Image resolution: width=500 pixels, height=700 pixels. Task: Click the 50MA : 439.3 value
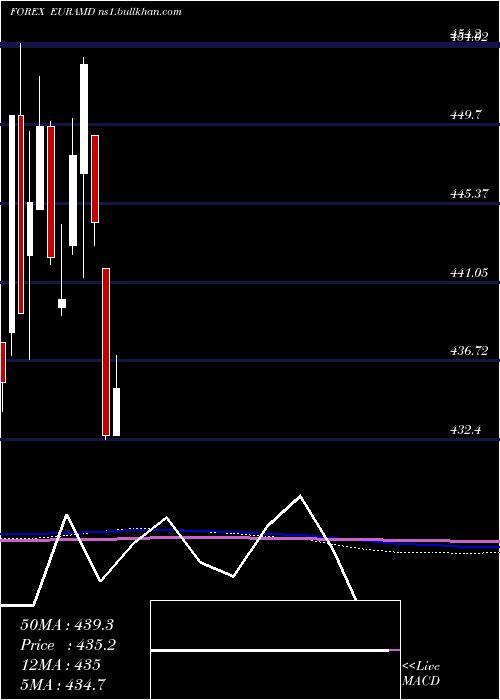(x=67, y=625)
